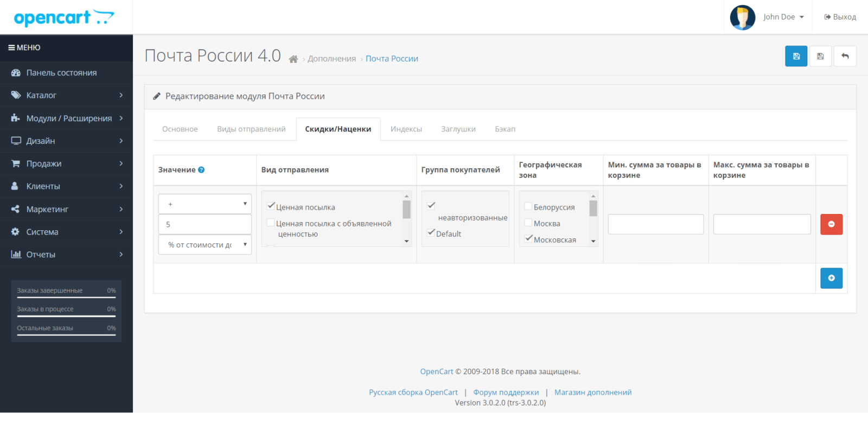The width and height of the screenshot is (868, 423).
Task: Open the Заглушки tab
Action: point(458,129)
